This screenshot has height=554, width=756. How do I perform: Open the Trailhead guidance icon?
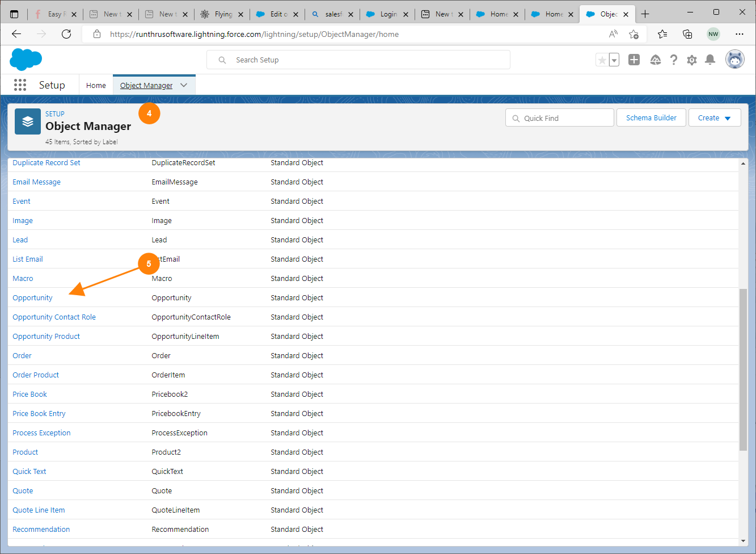(x=655, y=60)
